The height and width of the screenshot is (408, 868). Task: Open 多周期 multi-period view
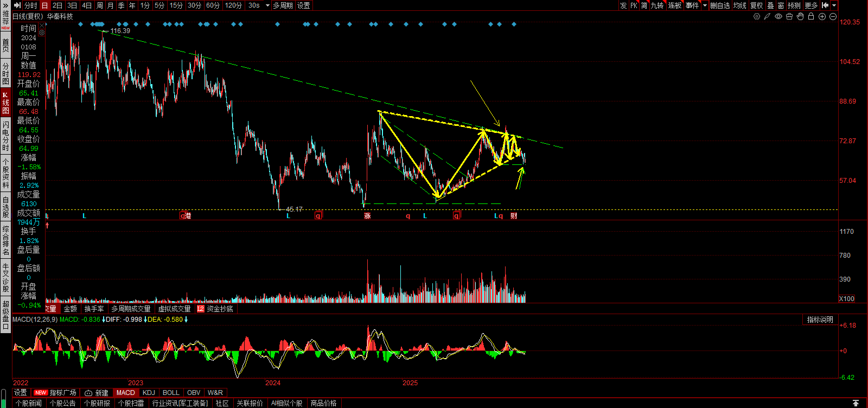[283, 5]
